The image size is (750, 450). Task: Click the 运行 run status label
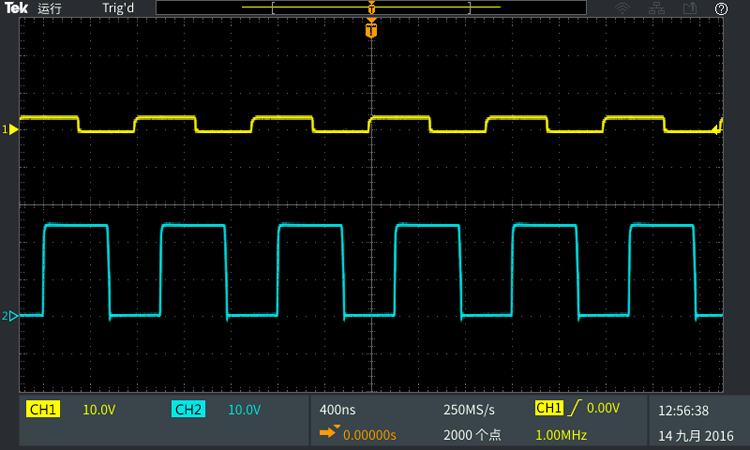[x=49, y=8]
